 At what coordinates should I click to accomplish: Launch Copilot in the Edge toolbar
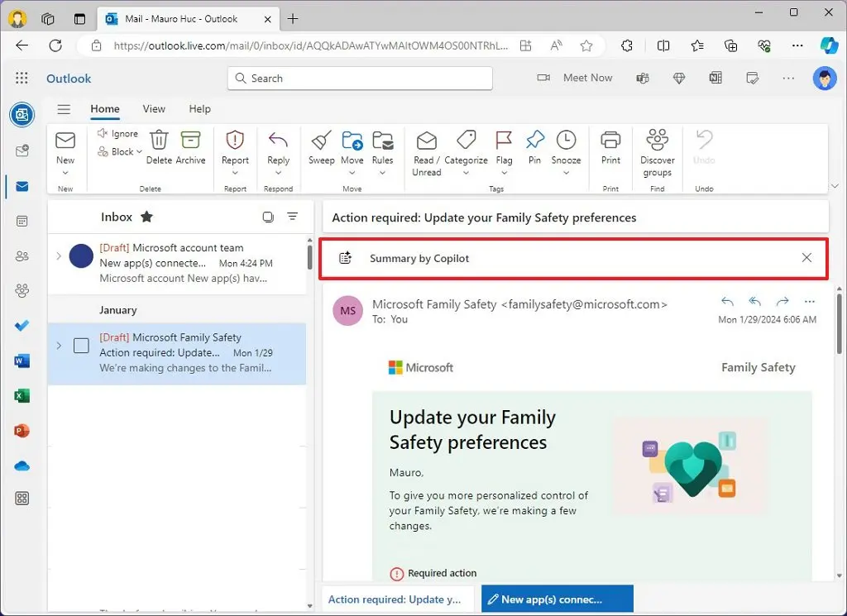[x=830, y=45]
